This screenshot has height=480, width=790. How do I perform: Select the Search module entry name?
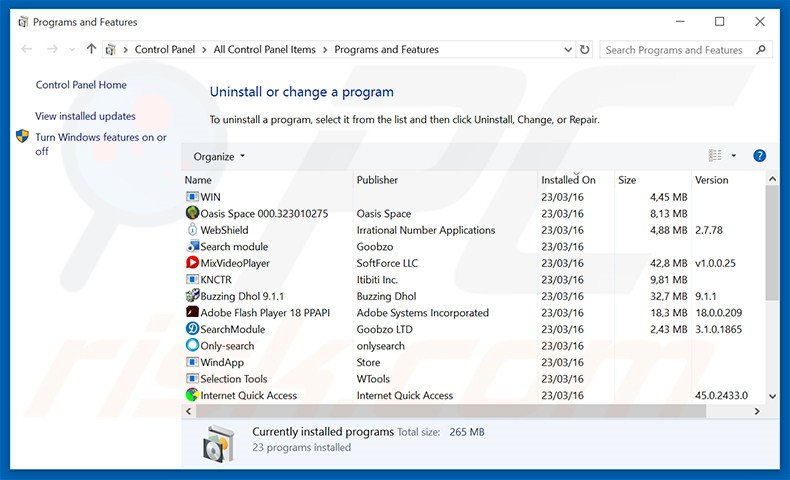234,247
